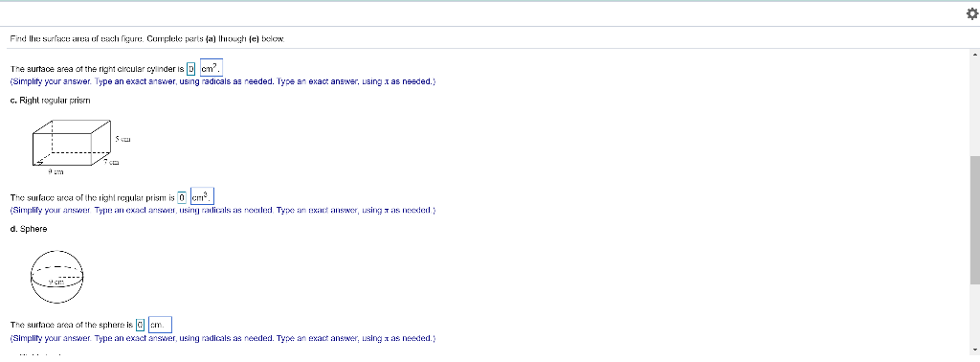The height and width of the screenshot is (362, 980).
Task: Click the simplify hint under the prism answer
Action: tap(222, 210)
